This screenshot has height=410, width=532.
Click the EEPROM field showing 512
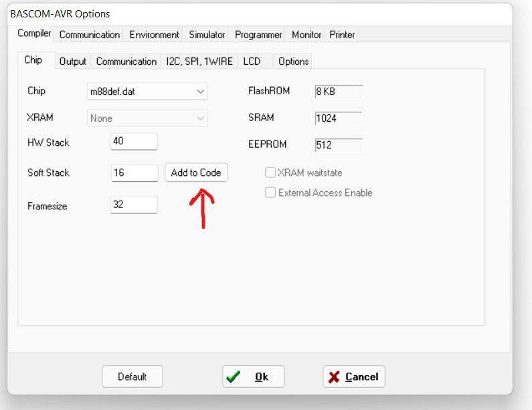[339, 145]
